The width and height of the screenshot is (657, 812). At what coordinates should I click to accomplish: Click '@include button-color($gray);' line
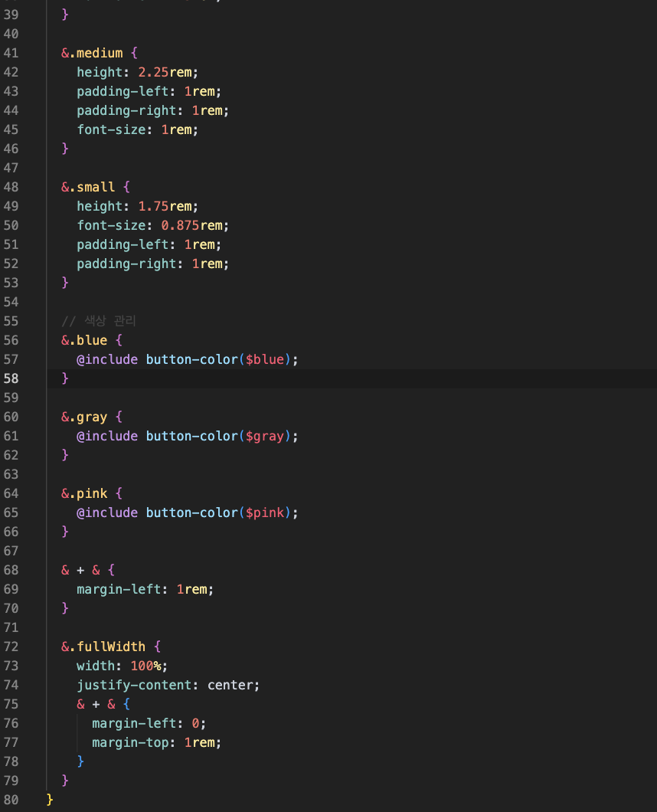click(188, 436)
